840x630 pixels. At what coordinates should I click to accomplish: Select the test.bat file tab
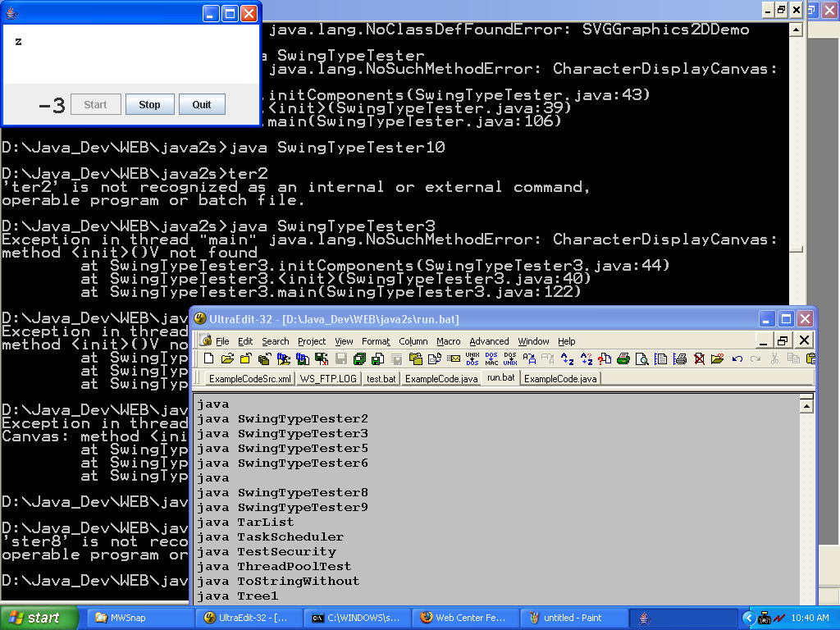coord(381,379)
